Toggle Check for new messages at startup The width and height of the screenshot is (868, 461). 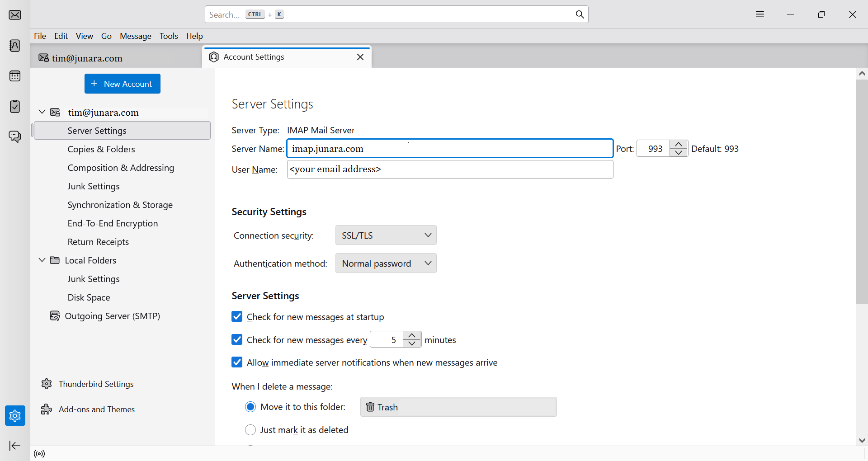[237, 316]
